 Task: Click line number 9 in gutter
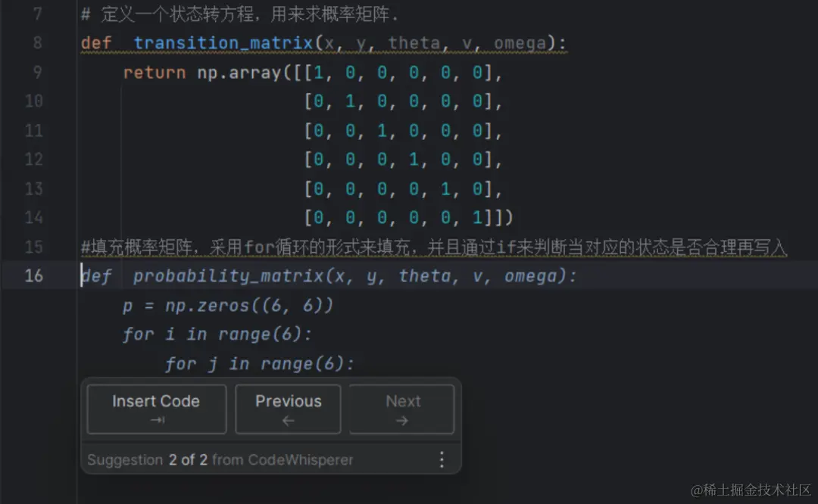[38, 72]
